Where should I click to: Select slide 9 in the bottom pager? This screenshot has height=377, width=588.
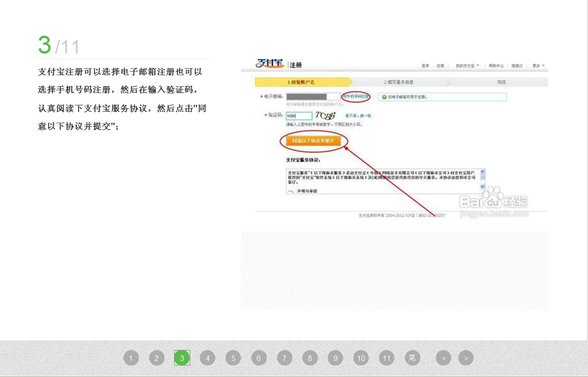[335, 358]
